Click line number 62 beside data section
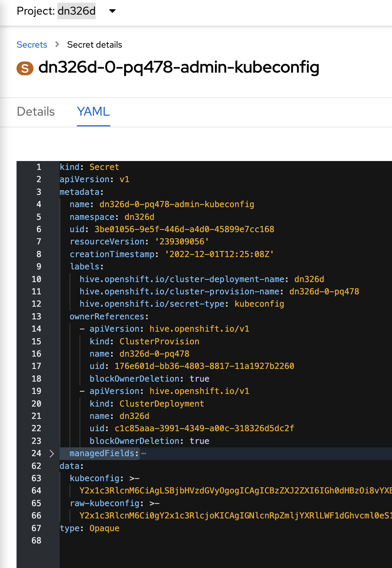The width and height of the screenshot is (392, 568). (x=36, y=466)
